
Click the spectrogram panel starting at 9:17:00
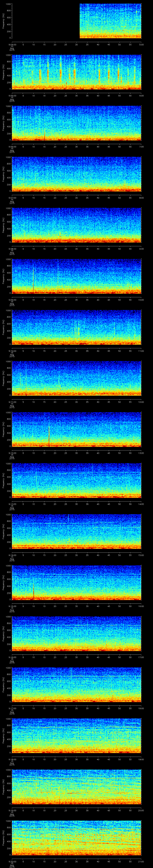click(x=77, y=685)
